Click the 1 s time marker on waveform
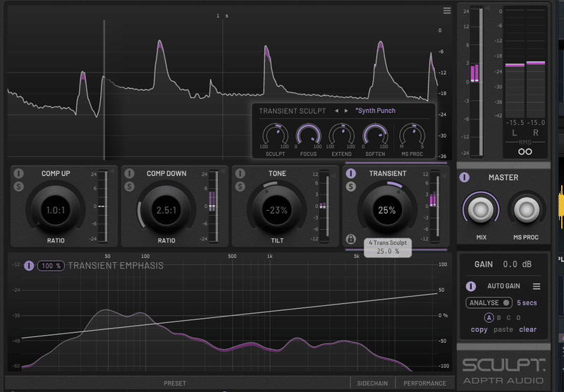Viewport: 564px width, 392px height. pos(222,16)
